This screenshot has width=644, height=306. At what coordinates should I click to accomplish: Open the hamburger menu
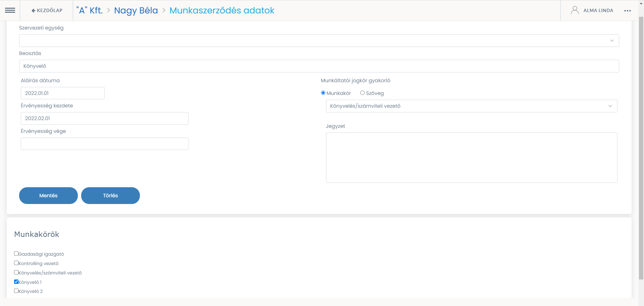(10, 10)
